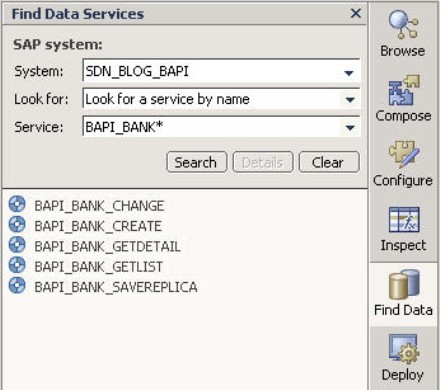This screenshot has height=390, width=440.
Task: Expand the Service dropdown arrow
Action: 350,127
